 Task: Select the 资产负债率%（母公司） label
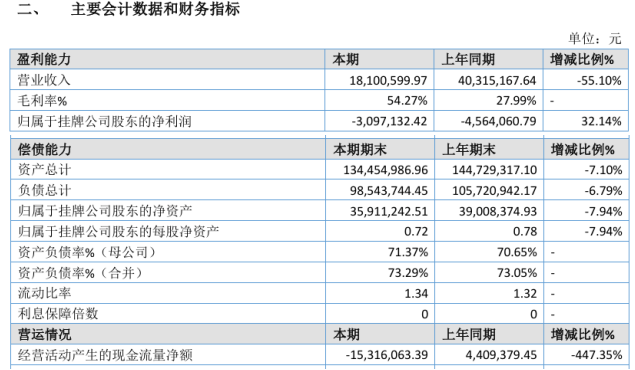[87, 252]
